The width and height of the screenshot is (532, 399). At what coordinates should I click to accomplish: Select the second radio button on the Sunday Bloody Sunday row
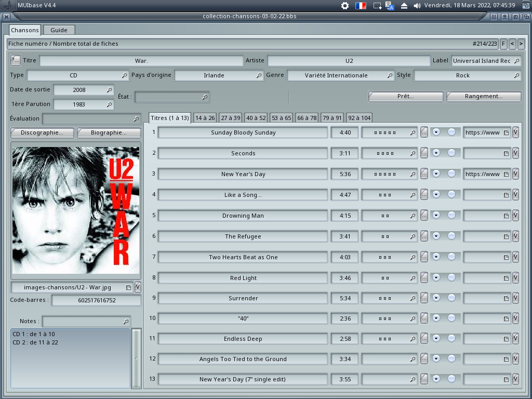point(451,132)
